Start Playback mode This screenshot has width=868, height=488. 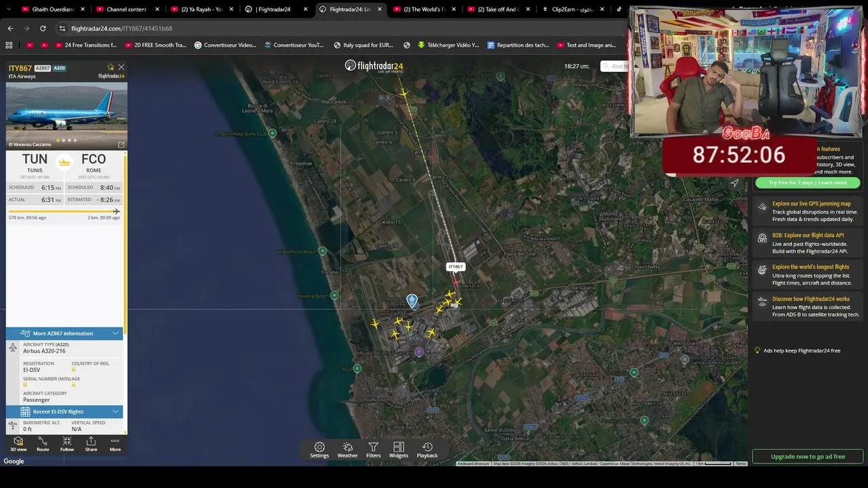tap(427, 450)
